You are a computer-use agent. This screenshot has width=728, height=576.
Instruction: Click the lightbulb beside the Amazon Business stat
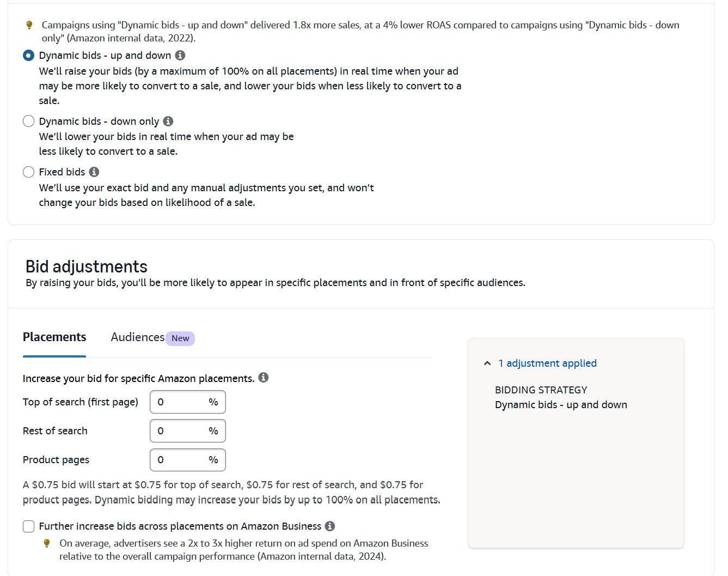click(x=46, y=543)
